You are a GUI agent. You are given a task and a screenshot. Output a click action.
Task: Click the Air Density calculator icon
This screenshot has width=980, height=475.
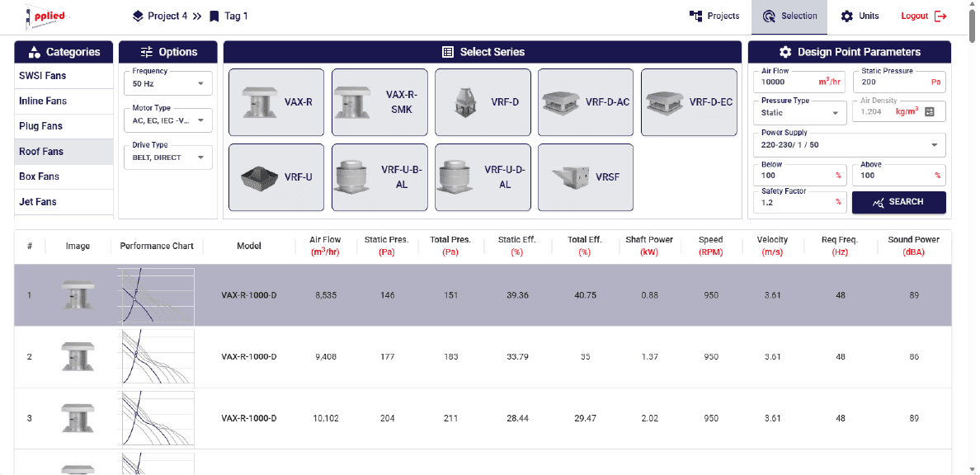coord(929,112)
